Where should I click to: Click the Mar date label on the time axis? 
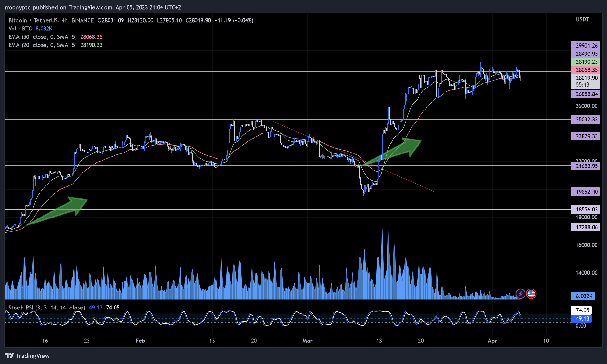[x=307, y=341]
